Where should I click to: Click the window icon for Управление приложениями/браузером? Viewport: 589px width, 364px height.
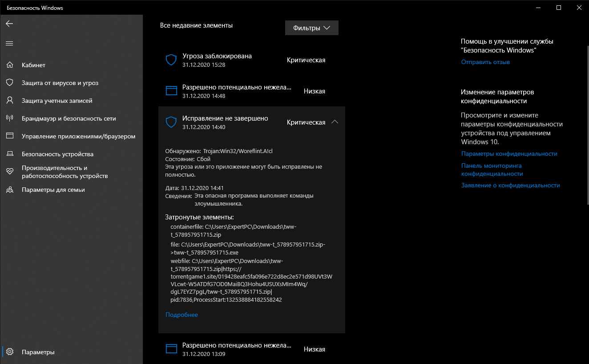(x=9, y=136)
